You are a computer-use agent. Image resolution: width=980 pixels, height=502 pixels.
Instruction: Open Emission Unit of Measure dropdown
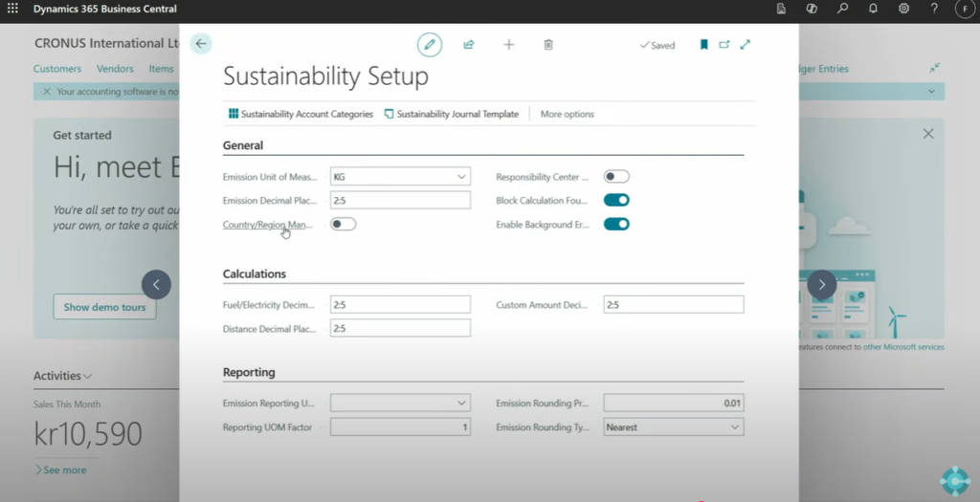461,177
